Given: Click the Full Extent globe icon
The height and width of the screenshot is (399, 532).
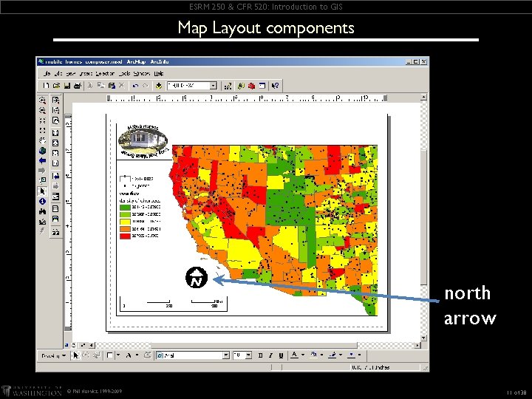Looking at the screenshot, I should point(42,151).
